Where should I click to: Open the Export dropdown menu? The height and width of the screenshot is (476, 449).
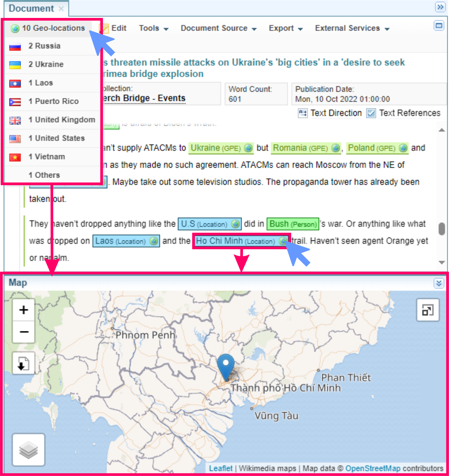[x=286, y=28]
